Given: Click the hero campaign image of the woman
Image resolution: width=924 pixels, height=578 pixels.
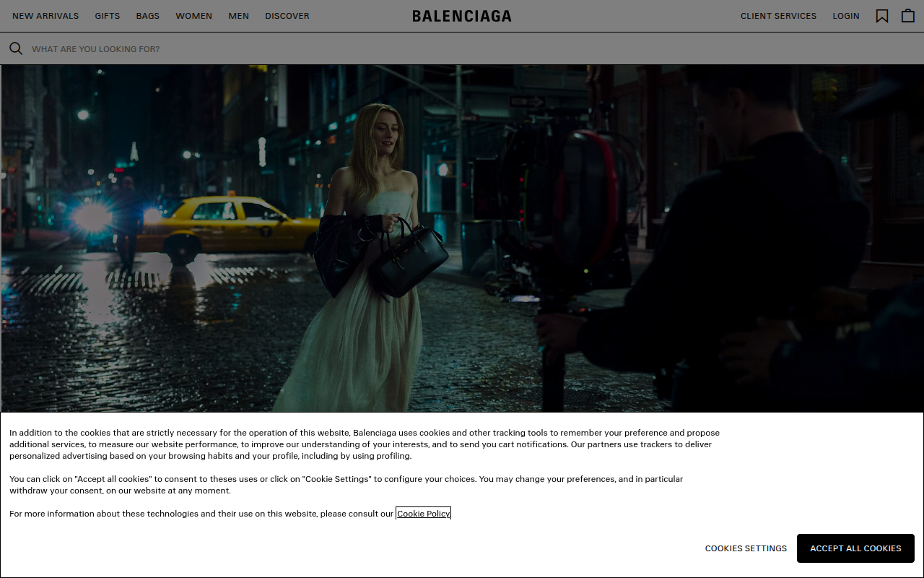Looking at the screenshot, I should (462, 238).
